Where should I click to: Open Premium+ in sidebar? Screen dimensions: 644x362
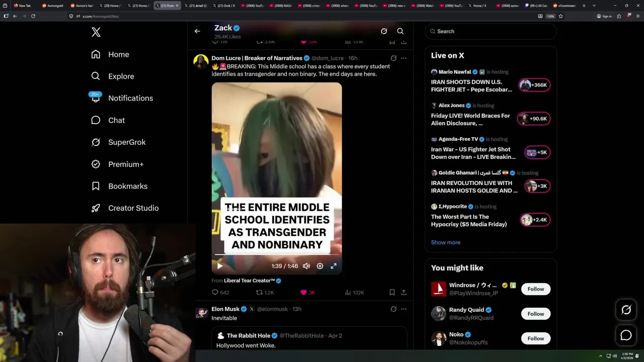click(x=117, y=164)
